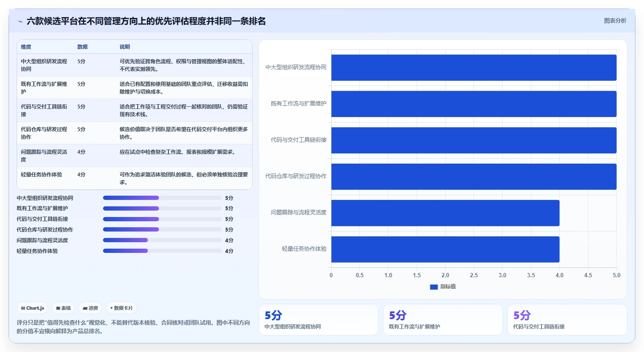Select the 数据卡片 tag chip
The width and height of the screenshot is (644, 352).
tap(121, 308)
